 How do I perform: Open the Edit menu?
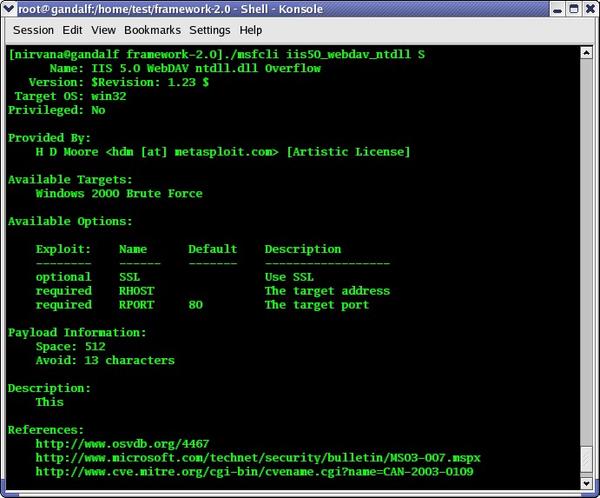73,30
